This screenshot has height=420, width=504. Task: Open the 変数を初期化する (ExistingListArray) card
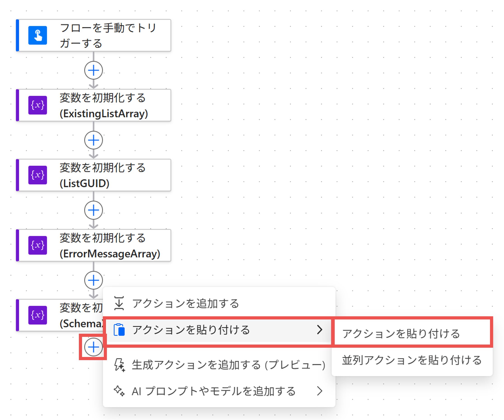tap(94, 105)
